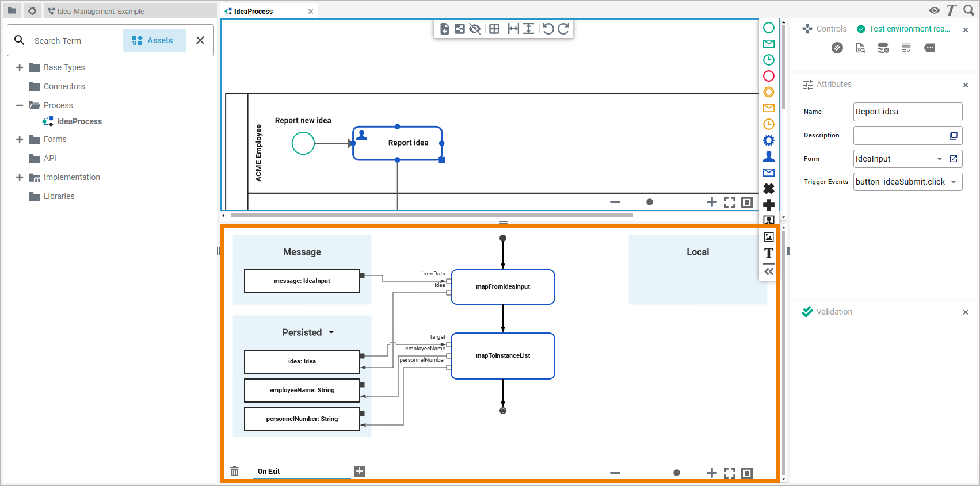Select the gear service task palette icon
The height and width of the screenshot is (486, 980).
tap(769, 140)
